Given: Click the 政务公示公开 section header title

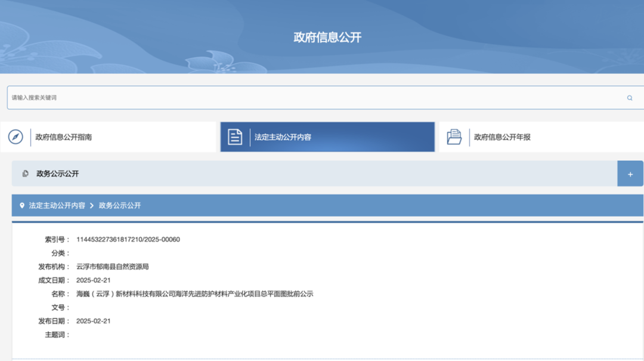Looking at the screenshot, I should click(57, 174).
